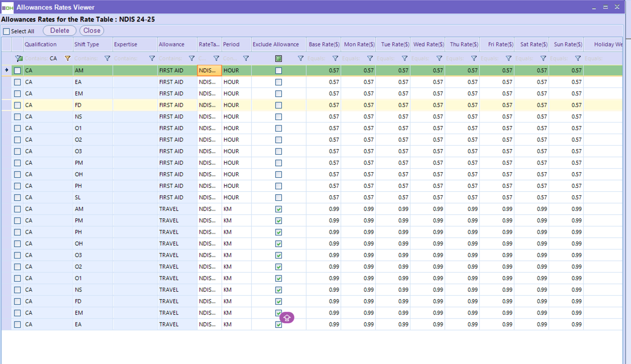This screenshot has width=631, height=364.
Task: Open the Exclude Allowance filter funnel
Action: [x=300, y=59]
